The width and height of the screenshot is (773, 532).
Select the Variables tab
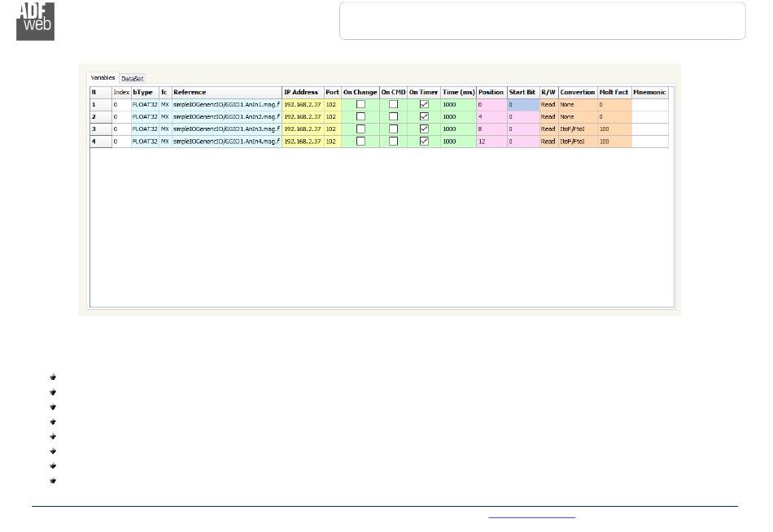(103, 78)
